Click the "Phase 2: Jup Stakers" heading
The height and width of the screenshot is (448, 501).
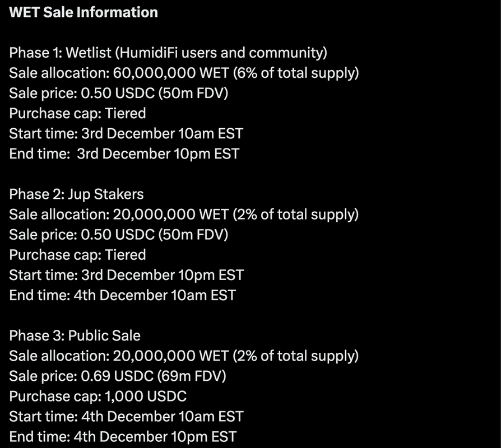[76, 194]
